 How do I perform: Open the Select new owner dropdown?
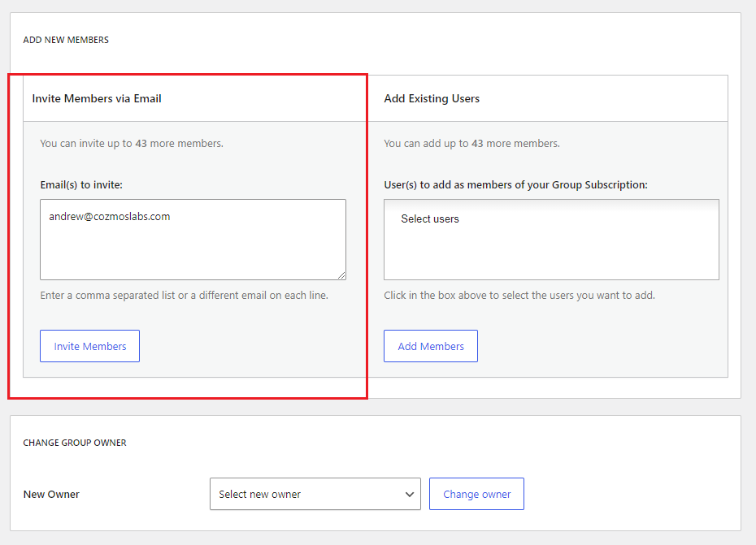coord(315,494)
